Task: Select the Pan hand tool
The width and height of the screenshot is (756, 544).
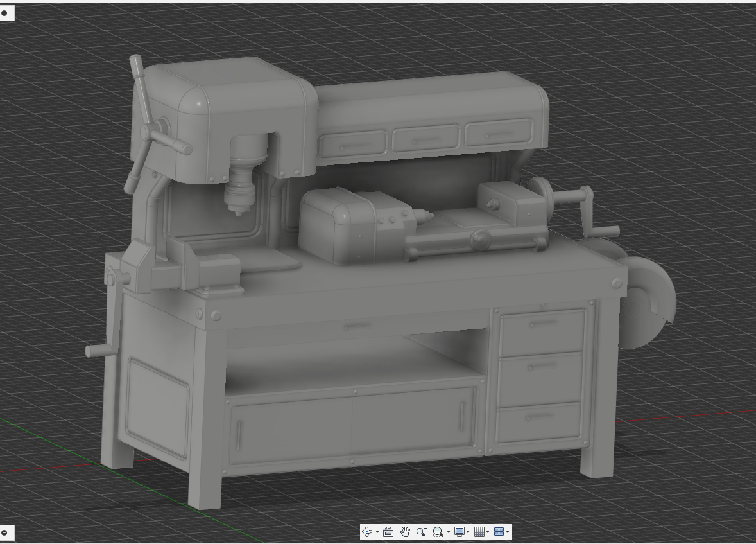Action: pos(405,532)
